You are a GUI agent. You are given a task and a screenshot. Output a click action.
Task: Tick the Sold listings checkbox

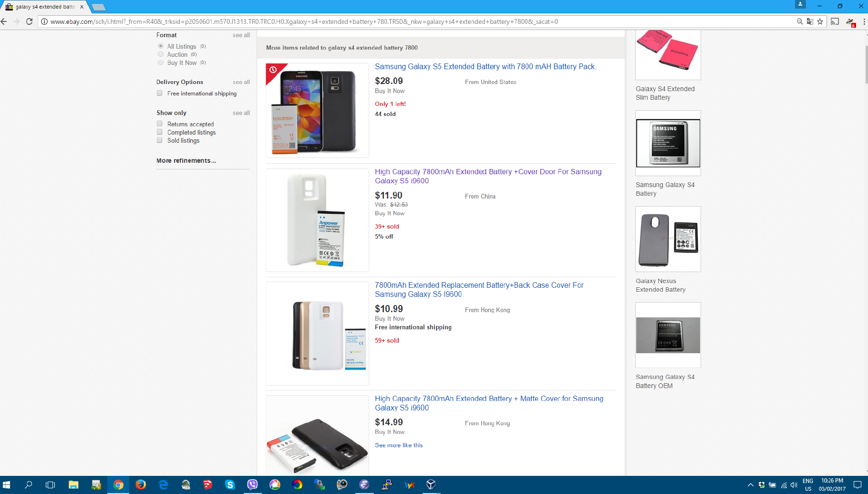[160, 140]
